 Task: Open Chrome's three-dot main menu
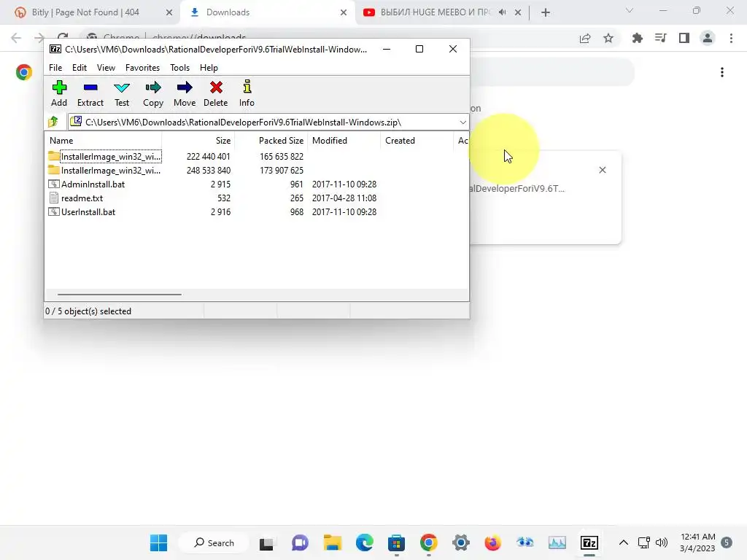pyautogui.click(x=731, y=38)
